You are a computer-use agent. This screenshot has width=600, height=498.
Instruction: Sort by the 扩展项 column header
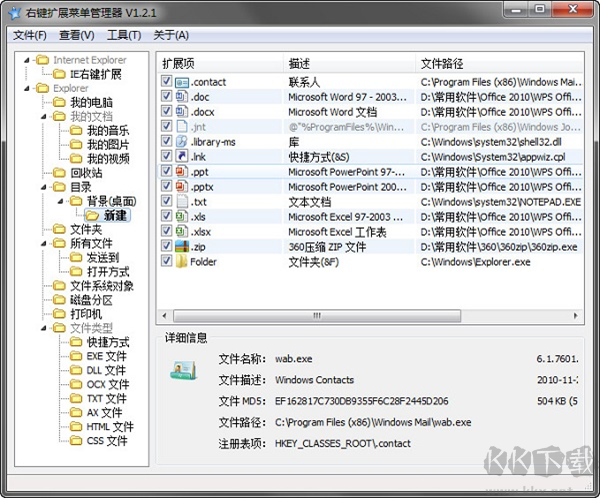[220, 63]
